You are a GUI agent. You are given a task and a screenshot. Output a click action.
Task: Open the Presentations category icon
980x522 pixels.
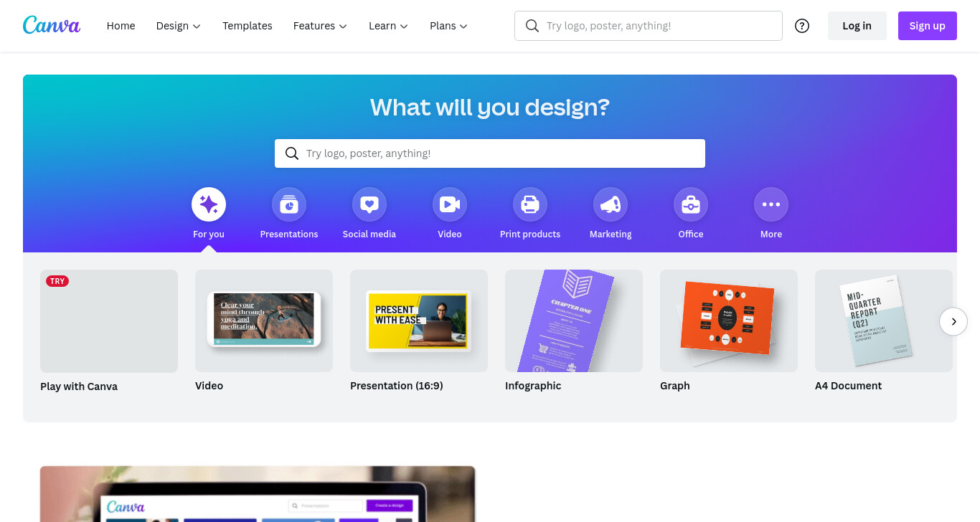point(289,205)
